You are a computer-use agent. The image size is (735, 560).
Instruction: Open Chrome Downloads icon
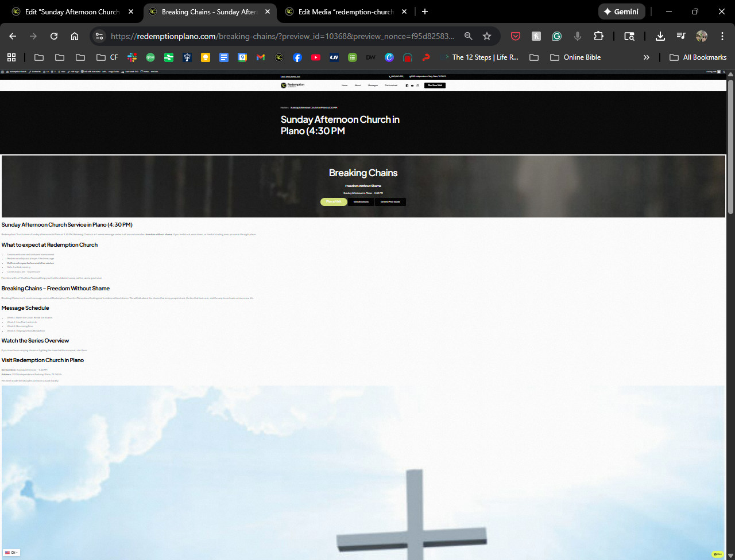pyautogui.click(x=660, y=36)
